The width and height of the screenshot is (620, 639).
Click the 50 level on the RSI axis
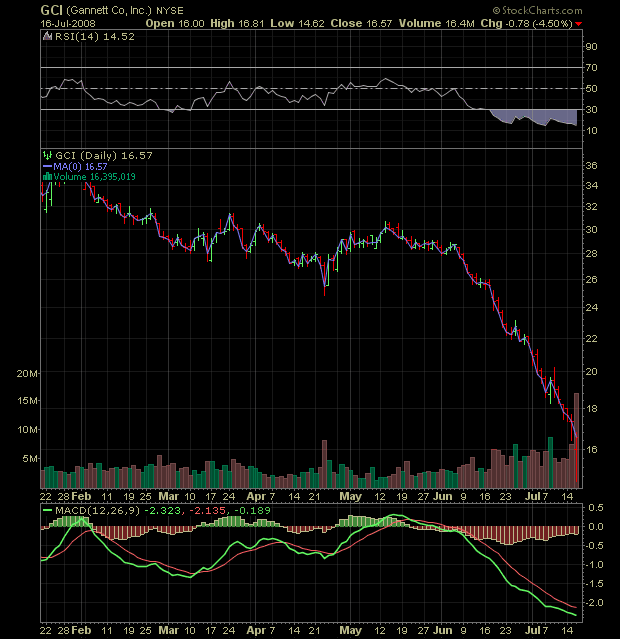(591, 88)
